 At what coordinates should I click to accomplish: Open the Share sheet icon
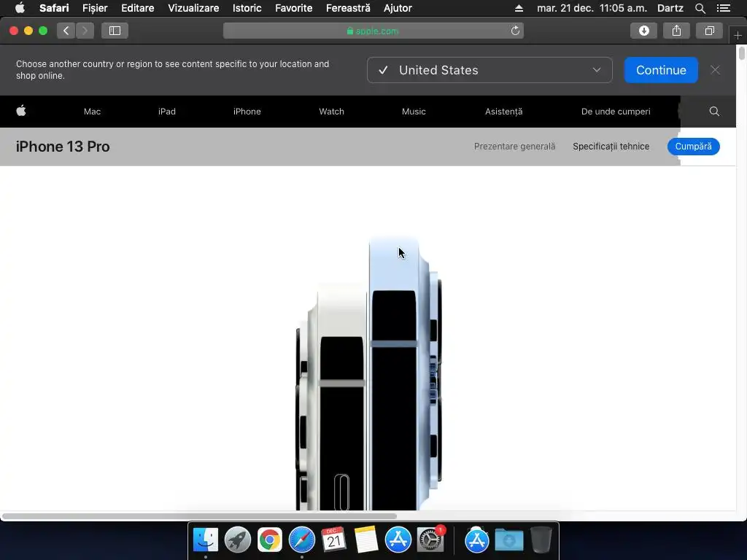pyautogui.click(x=676, y=31)
